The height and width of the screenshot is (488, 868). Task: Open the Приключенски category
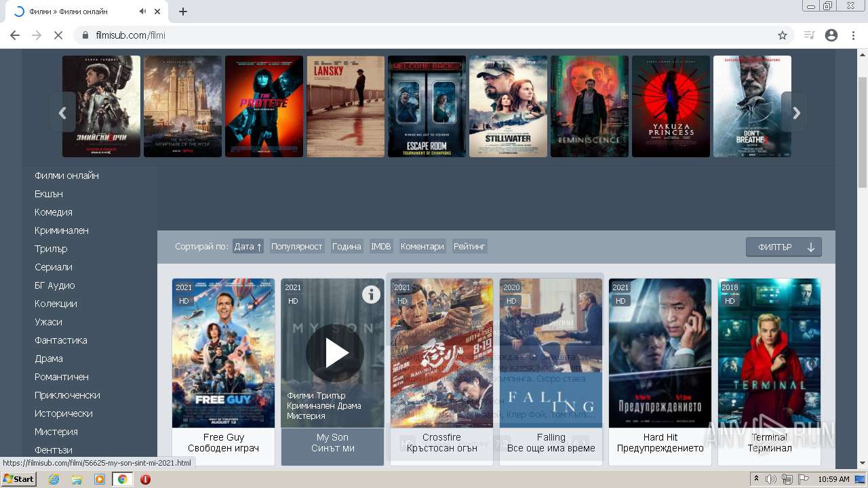click(67, 395)
